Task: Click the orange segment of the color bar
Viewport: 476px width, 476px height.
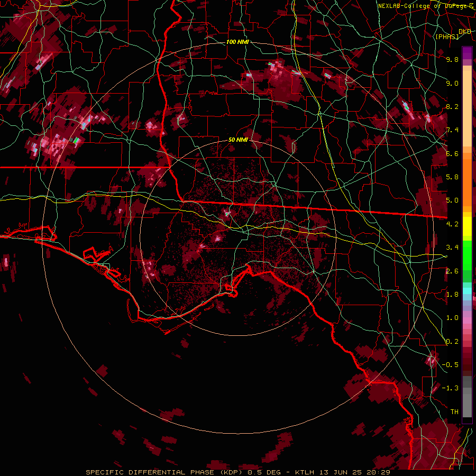Action: pos(467,179)
